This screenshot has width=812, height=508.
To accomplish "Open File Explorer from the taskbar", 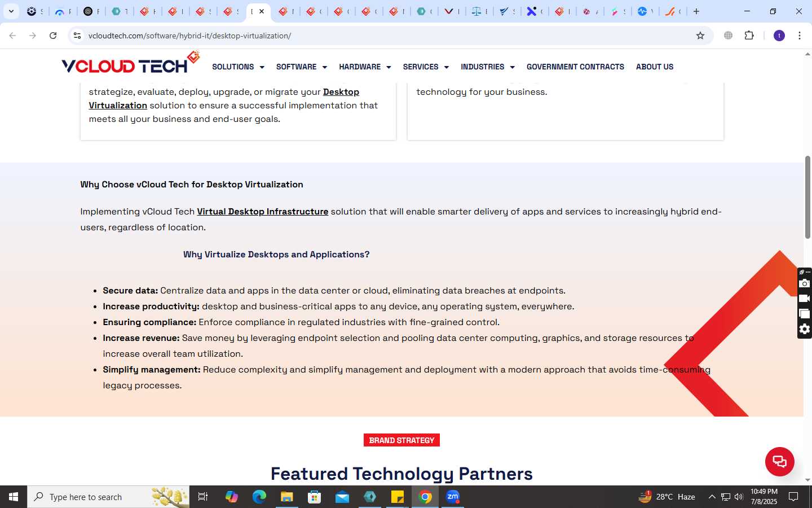I will pos(286,497).
